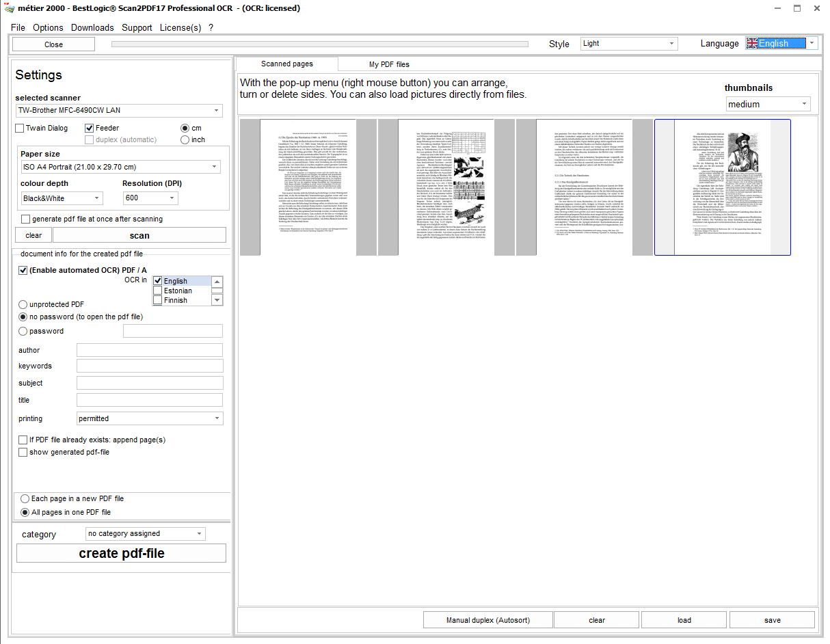830x644 pixels.
Task: Click the Manual duplex (Autosort) button
Action: coord(488,620)
